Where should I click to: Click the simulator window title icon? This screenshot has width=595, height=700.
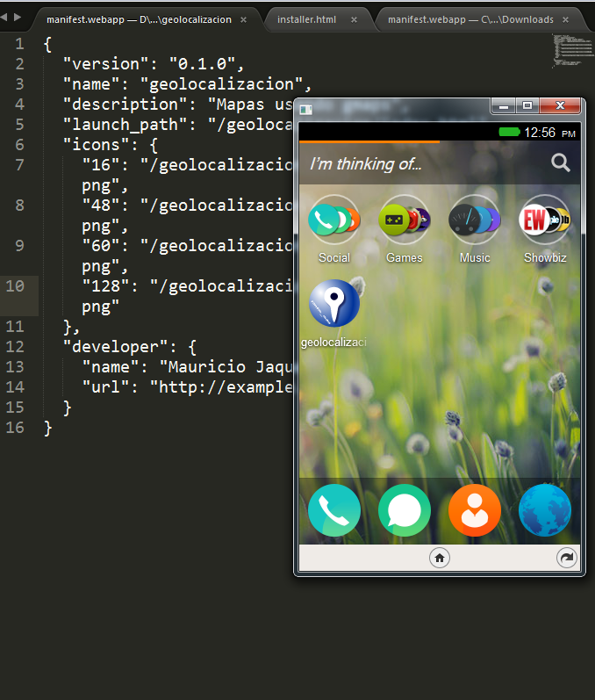click(306, 110)
